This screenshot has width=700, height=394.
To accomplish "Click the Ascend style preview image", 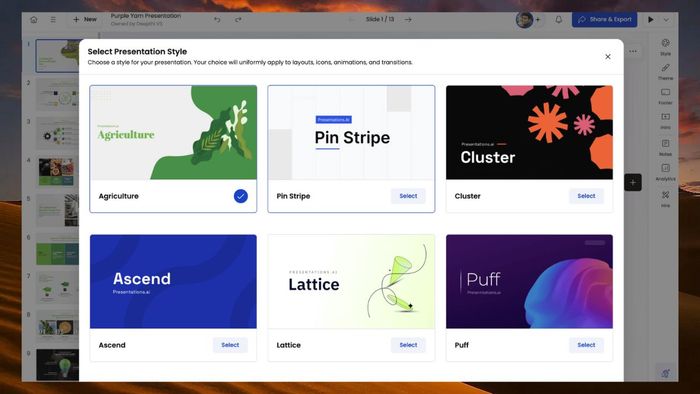I will pyautogui.click(x=173, y=282).
